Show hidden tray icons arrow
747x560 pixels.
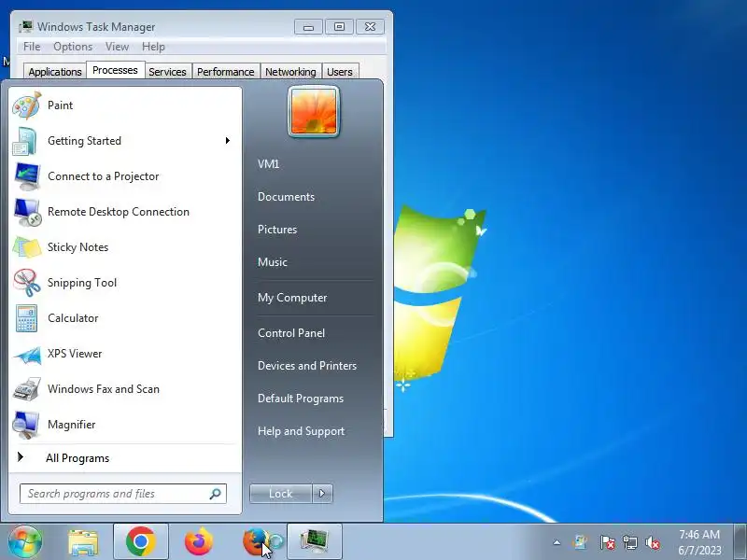click(557, 542)
